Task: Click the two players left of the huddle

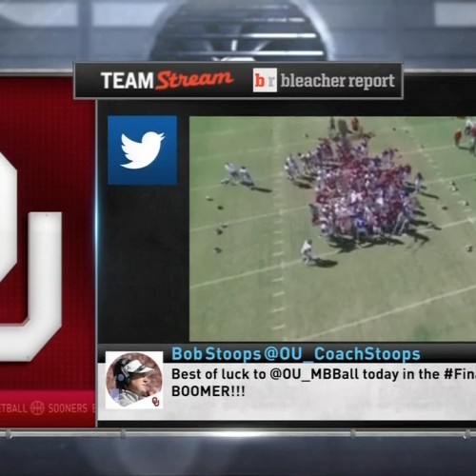Action: tap(240, 174)
